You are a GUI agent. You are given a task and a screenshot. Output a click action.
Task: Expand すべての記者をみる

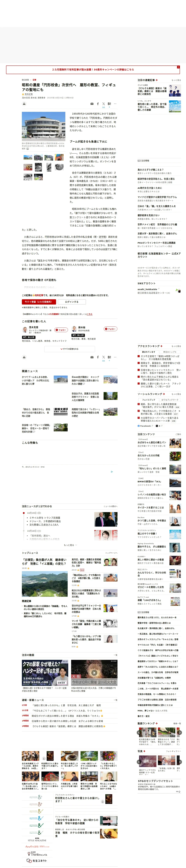pos(70,349)
